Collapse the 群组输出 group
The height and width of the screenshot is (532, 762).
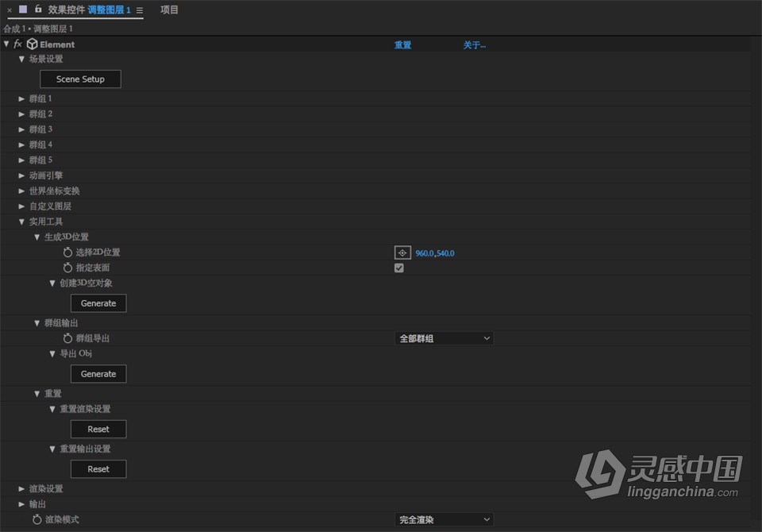tap(37, 323)
